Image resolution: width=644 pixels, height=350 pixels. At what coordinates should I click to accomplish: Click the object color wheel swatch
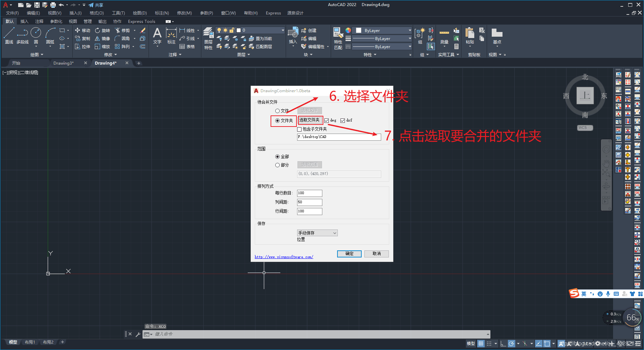click(348, 30)
